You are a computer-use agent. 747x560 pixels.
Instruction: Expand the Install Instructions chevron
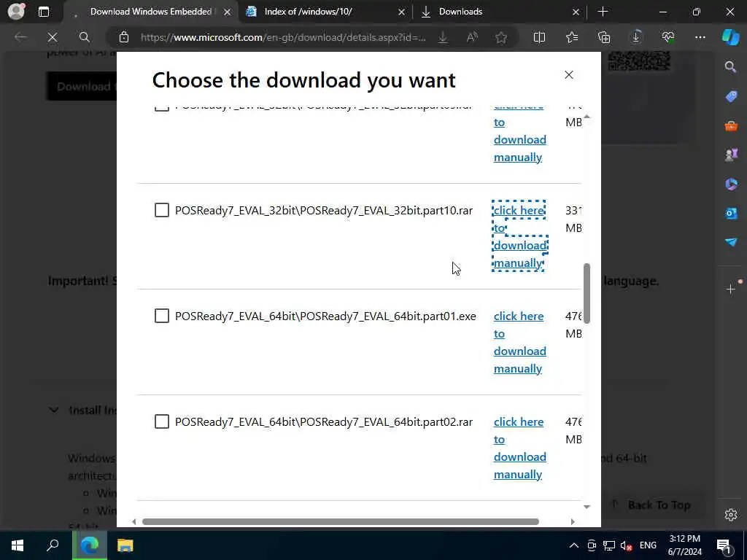point(54,410)
